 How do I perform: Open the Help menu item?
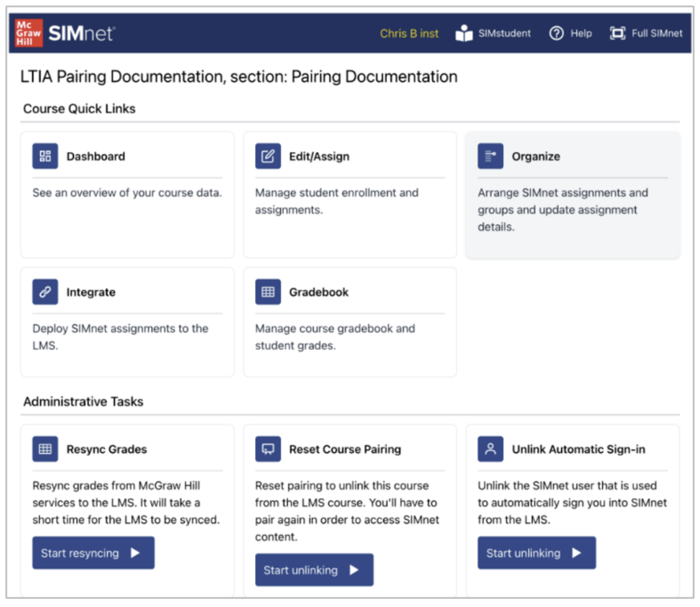[x=570, y=33]
